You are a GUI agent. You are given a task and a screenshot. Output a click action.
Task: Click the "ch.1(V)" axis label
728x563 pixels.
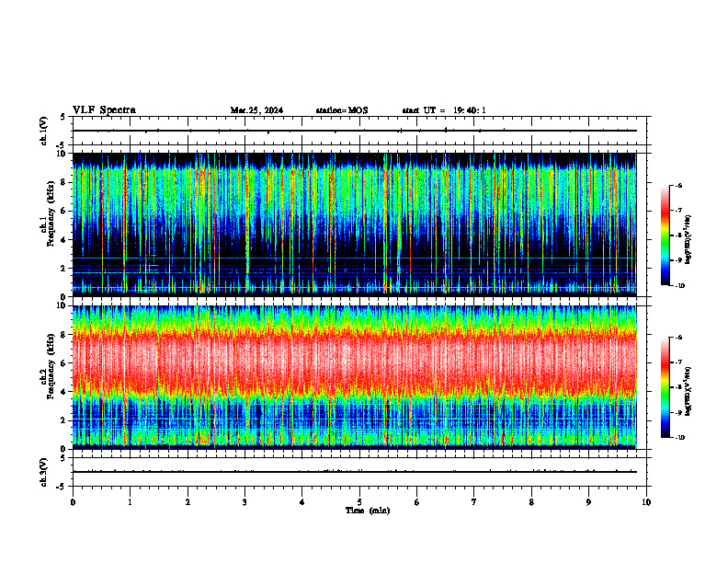click(44, 131)
